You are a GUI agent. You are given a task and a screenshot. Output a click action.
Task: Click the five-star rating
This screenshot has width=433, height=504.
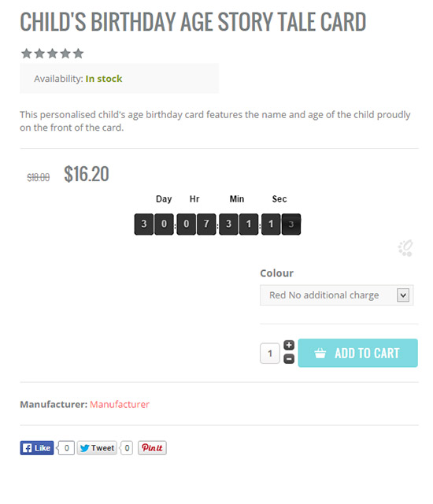pos(52,54)
